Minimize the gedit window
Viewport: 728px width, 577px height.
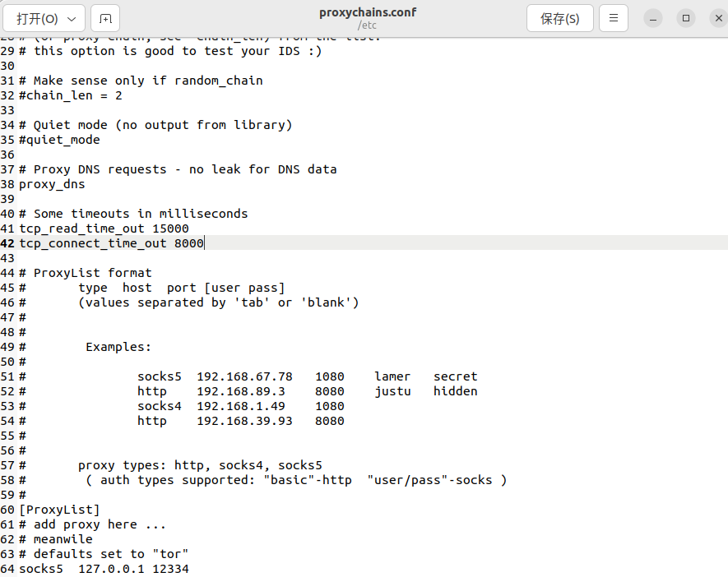(x=653, y=19)
